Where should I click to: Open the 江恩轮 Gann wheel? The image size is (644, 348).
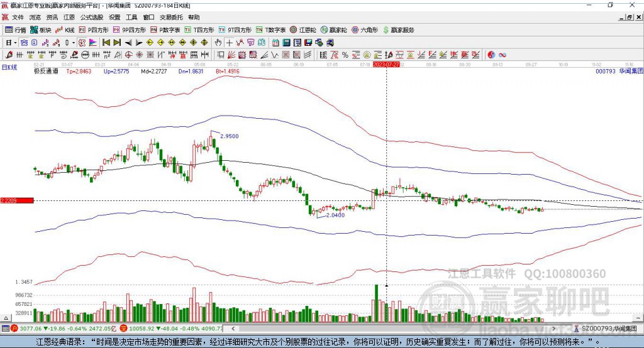[x=303, y=30]
